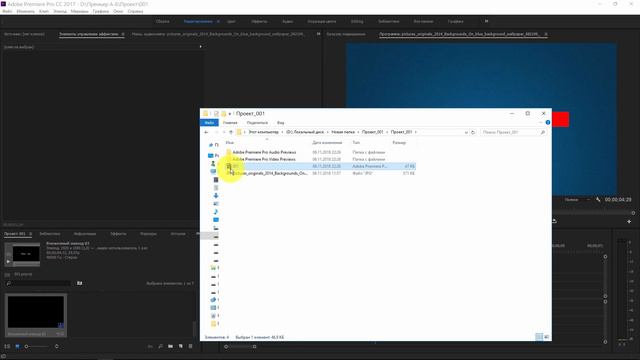Open the Маркеры menu in Premiere

80,11
